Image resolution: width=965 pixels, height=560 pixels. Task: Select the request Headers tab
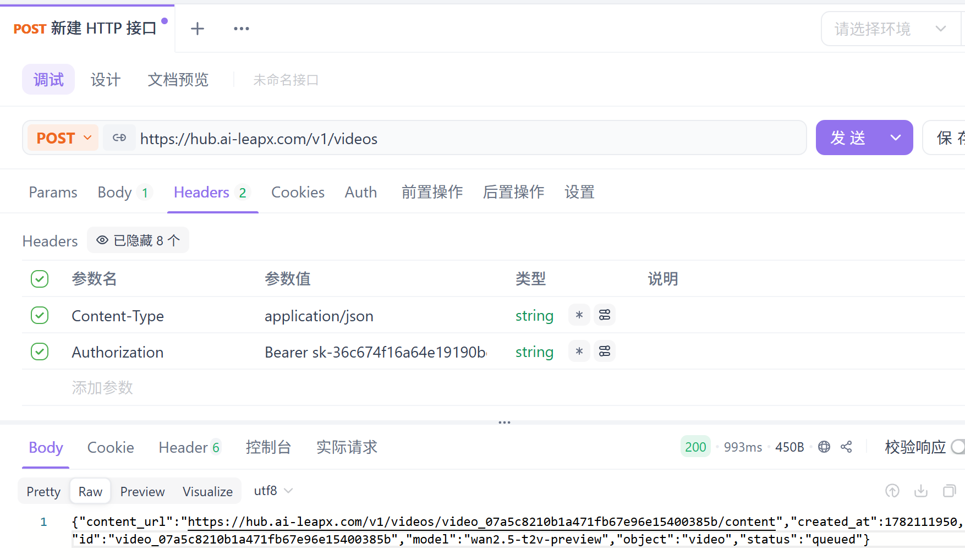pos(212,192)
